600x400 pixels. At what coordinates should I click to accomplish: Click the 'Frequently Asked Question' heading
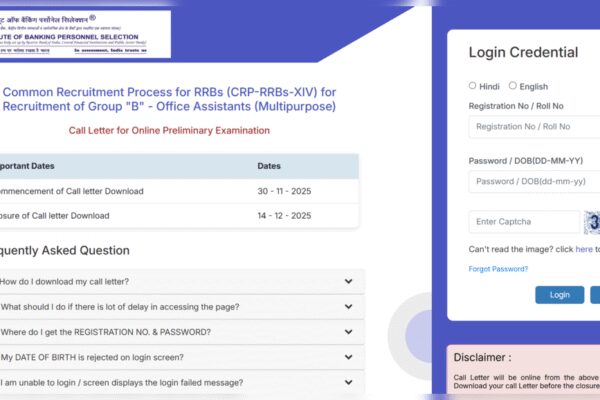(65, 250)
